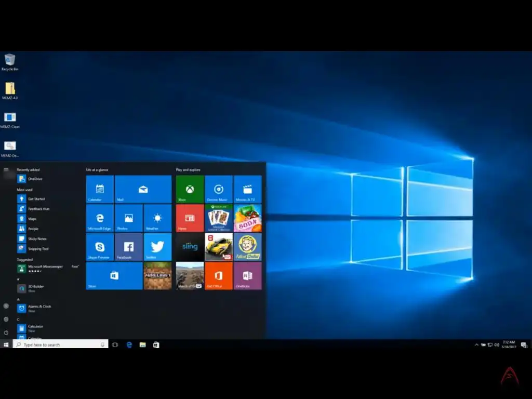
Task: Select the MEMZ-Clean desktop icon
Action: click(10, 120)
